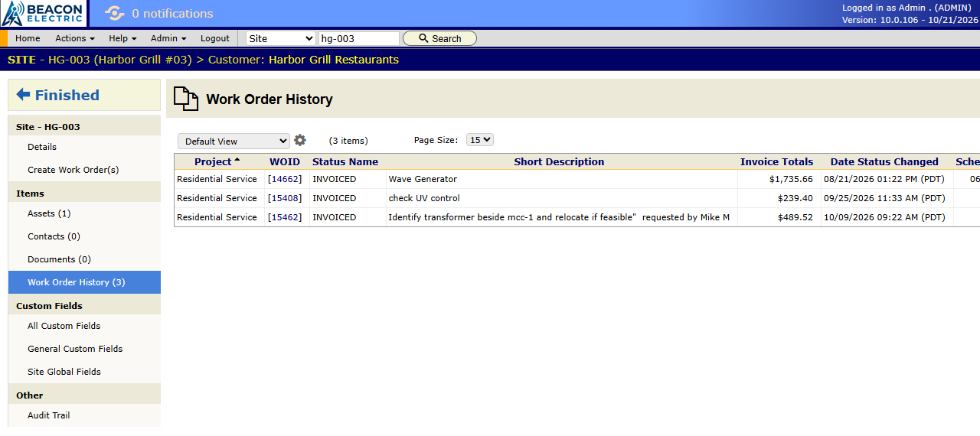This screenshot has width=980, height=436.
Task: Open the Help menu
Action: coord(122,38)
